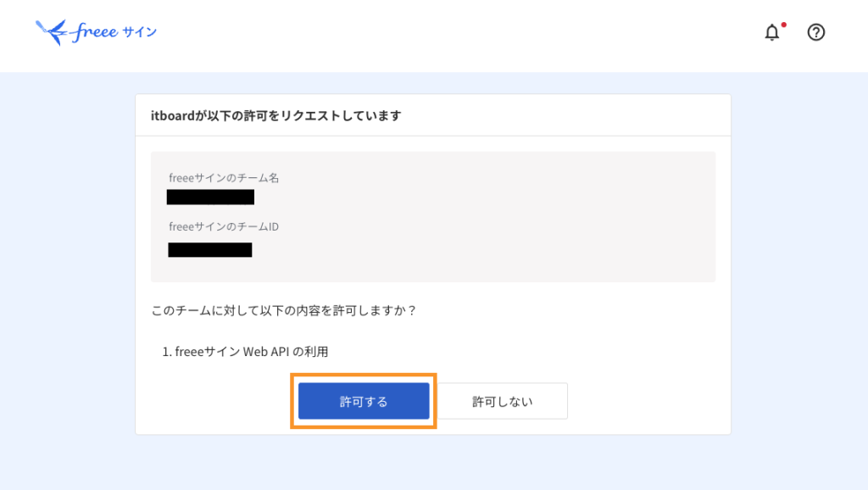The height and width of the screenshot is (490, 868).
Task: Click the redacted team name value
Action: (210, 198)
